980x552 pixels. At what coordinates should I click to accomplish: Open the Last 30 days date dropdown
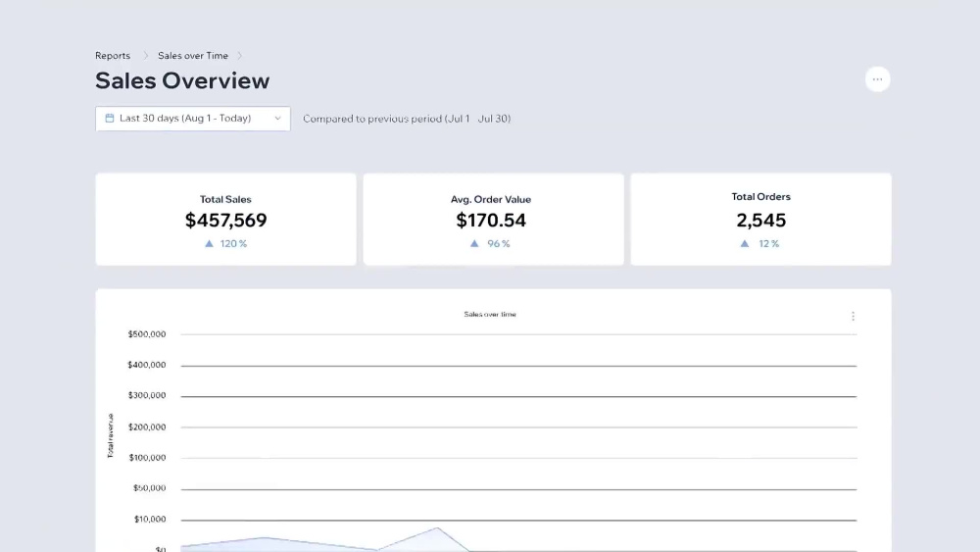coord(192,119)
